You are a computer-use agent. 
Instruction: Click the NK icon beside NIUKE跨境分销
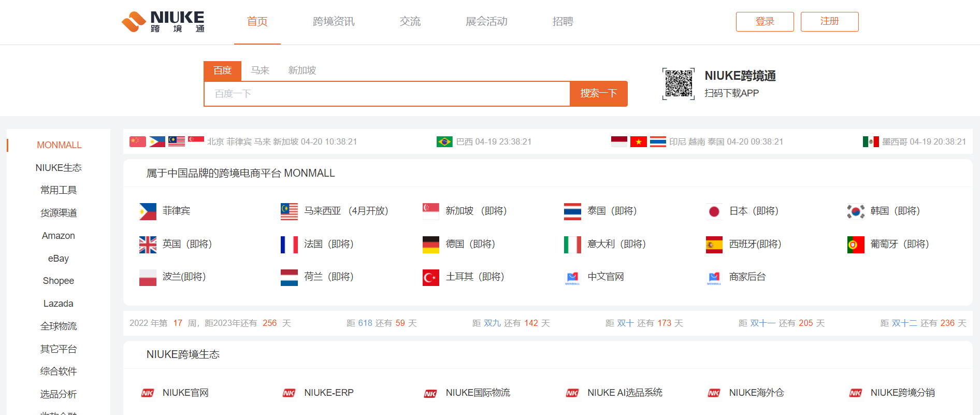(856, 393)
